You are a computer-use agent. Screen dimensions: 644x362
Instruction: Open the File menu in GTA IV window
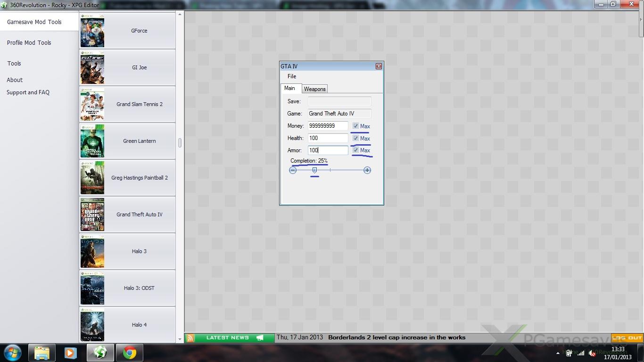coord(292,76)
